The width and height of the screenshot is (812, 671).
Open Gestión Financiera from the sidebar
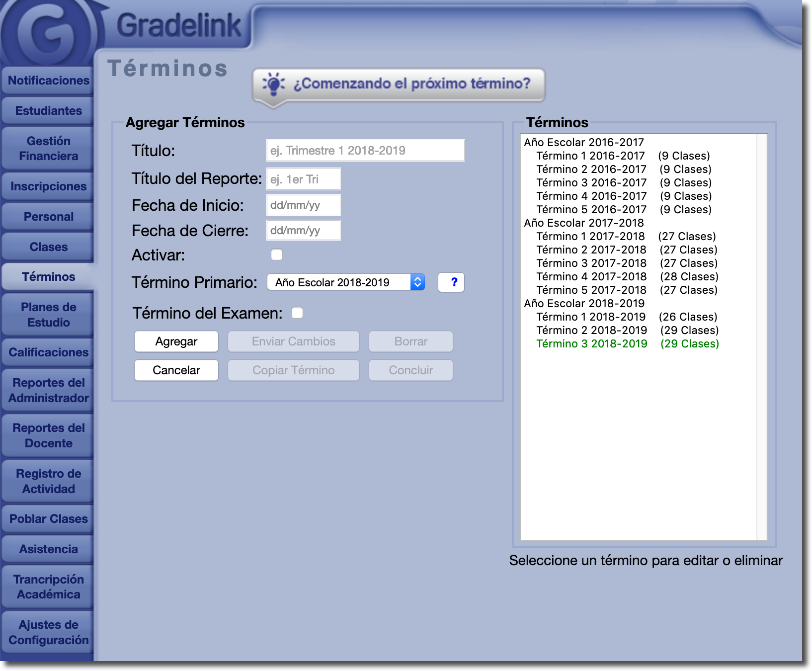pos(48,149)
